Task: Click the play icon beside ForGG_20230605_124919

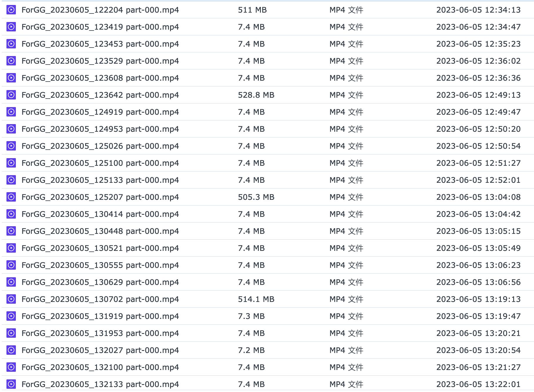Action: pyautogui.click(x=11, y=112)
